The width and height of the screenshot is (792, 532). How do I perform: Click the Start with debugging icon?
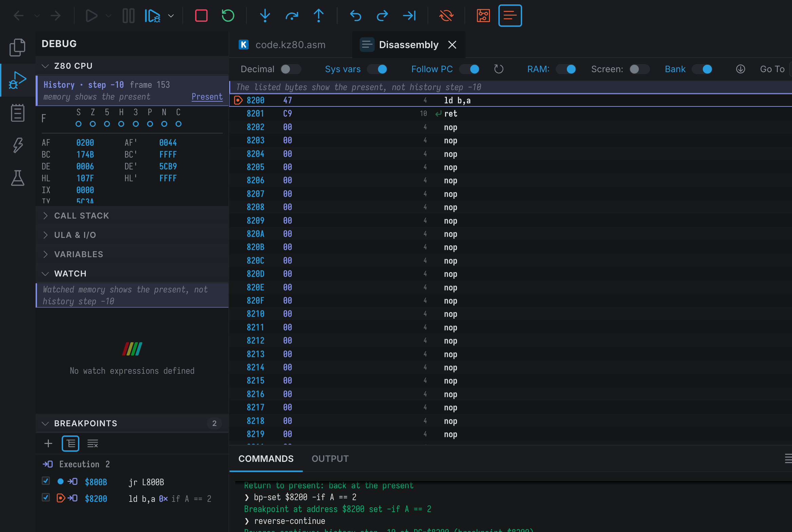(153, 16)
